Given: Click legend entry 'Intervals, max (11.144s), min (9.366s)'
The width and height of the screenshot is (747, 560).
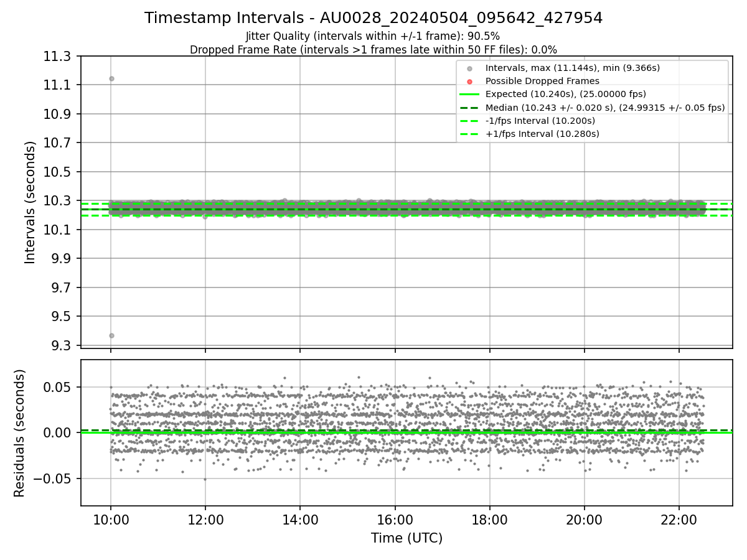Looking at the screenshot, I should coord(573,68).
